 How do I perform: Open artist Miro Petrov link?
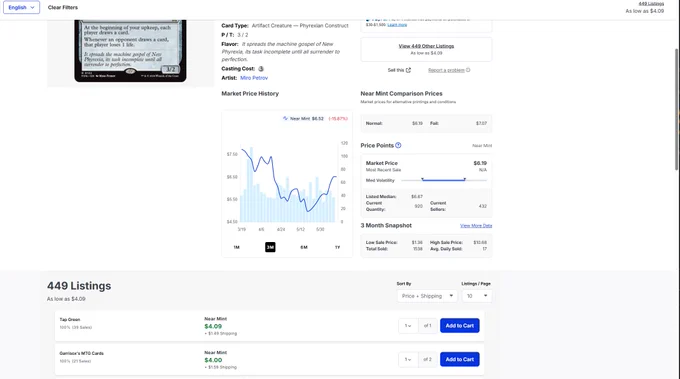[x=254, y=78]
